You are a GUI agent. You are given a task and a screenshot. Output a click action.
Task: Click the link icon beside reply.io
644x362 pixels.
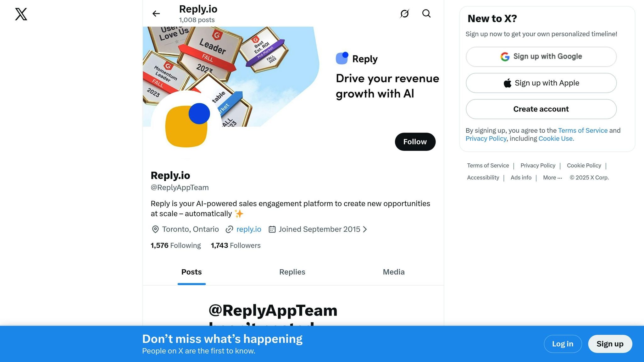click(x=229, y=229)
